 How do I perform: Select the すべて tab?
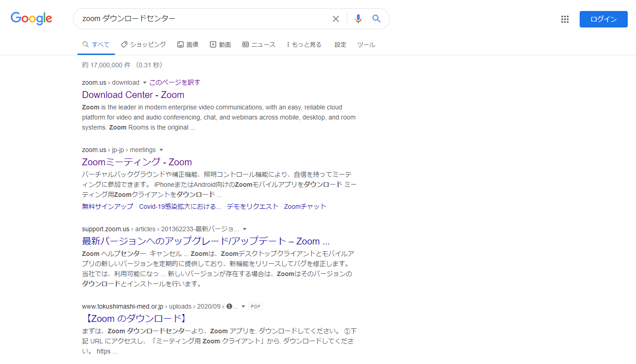(x=96, y=45)
